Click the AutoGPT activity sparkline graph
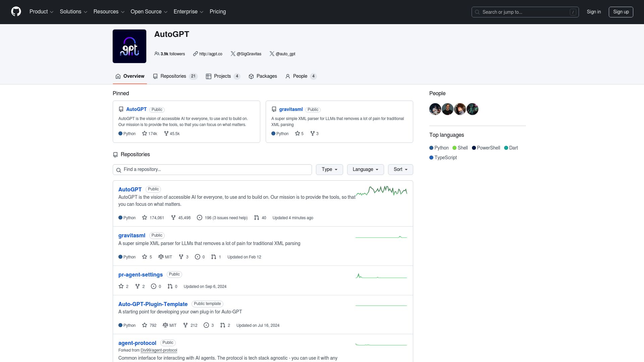The height and width of the screenshot is (362, 644). click(x=381, y=191)
